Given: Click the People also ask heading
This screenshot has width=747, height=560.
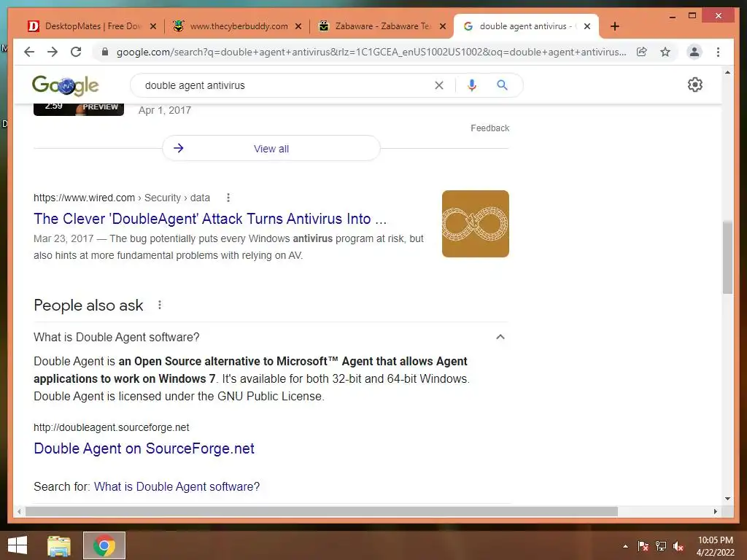Looking at the screenshot, I should pos(88,306).
